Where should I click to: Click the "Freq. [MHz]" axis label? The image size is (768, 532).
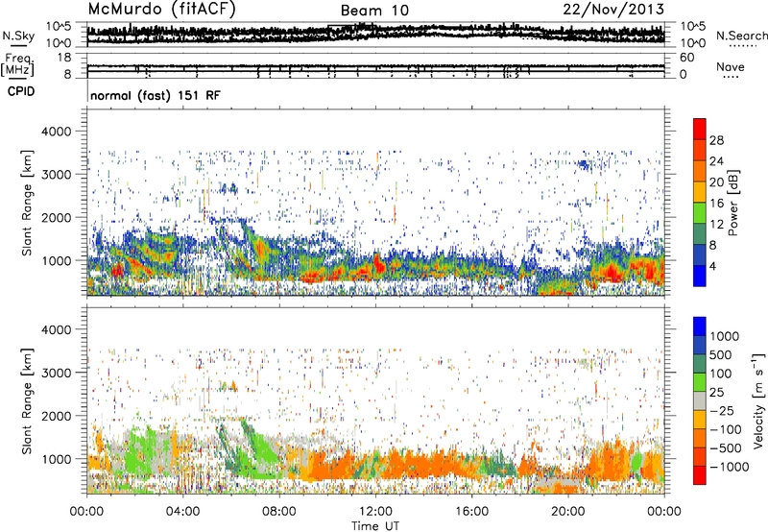pyautogui.click(x=17, y=65)
